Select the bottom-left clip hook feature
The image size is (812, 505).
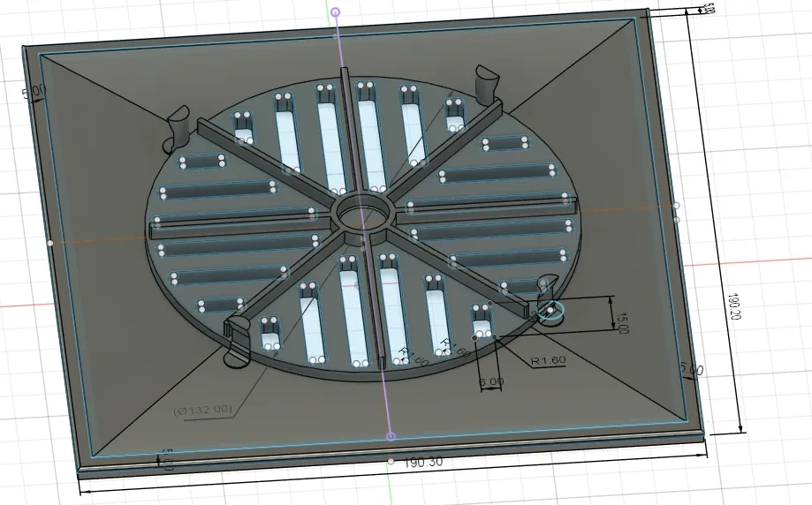[x=236, y=343]
